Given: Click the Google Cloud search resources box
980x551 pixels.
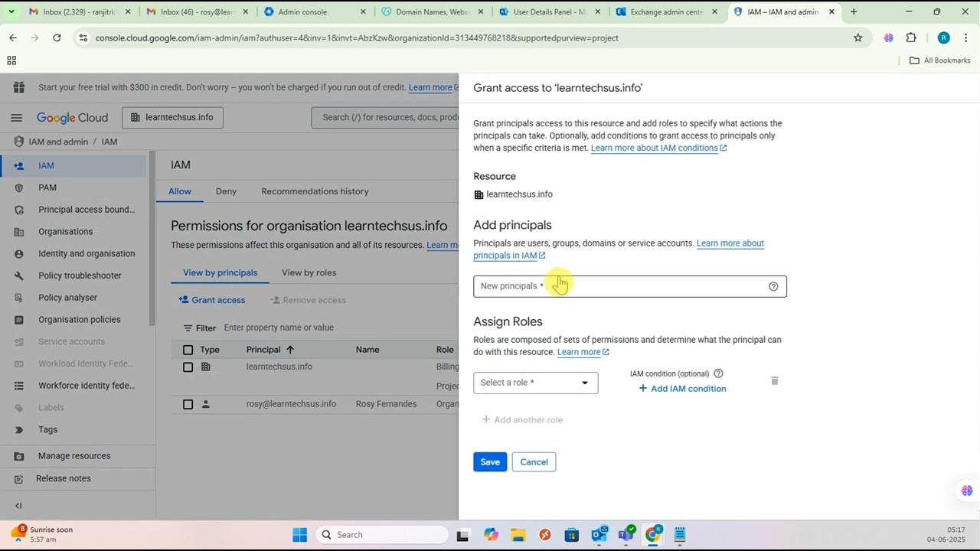Looking at the screenshot, I should 385,117.
